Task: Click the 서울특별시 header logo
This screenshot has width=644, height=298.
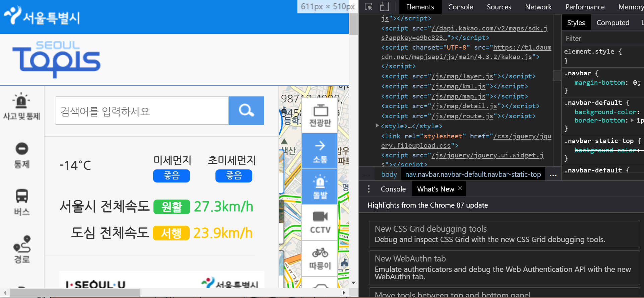Action: point(42,16)
